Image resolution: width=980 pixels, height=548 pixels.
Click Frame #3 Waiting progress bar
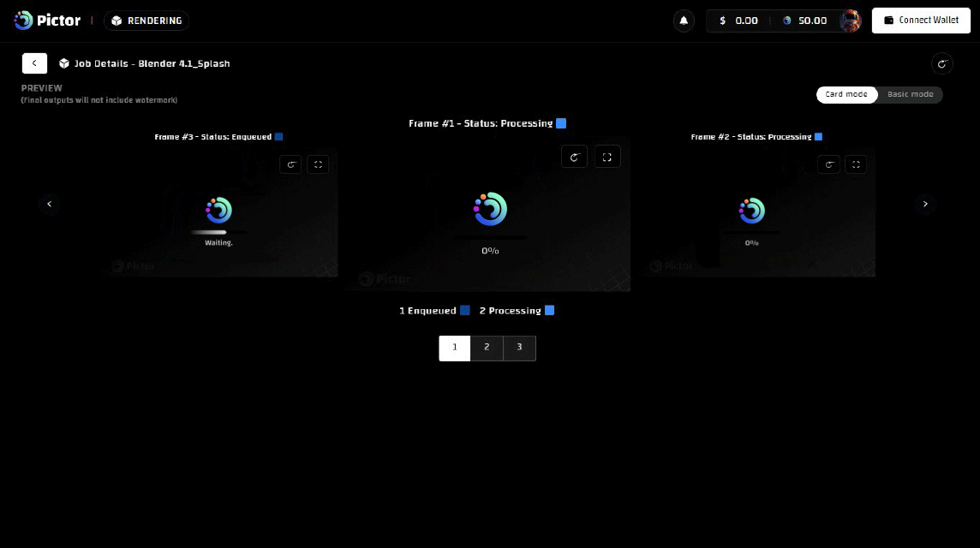pos(218,232)
